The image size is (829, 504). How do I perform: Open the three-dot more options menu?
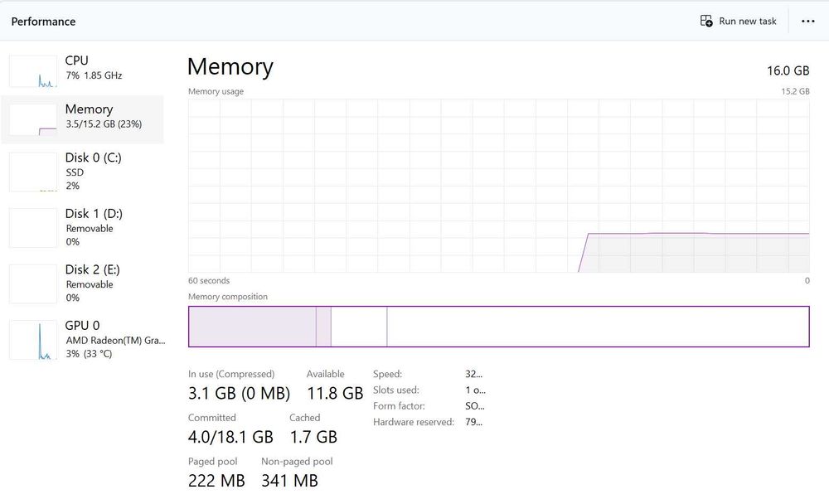808,22
